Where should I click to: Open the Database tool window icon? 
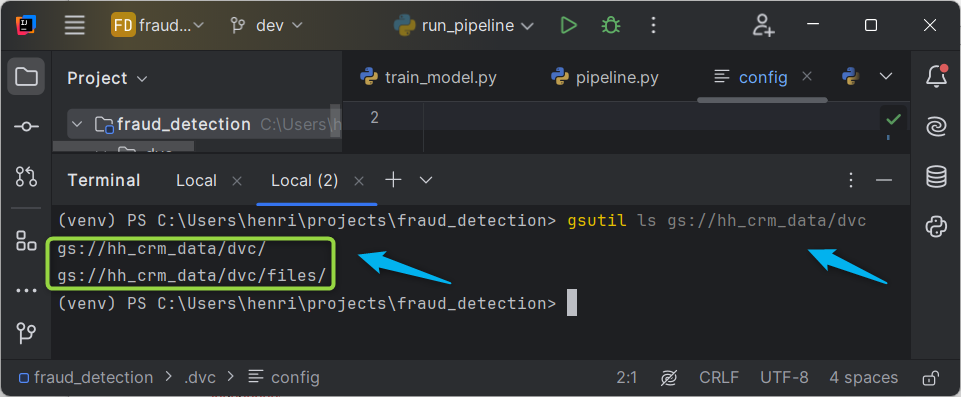click(936, 177)
